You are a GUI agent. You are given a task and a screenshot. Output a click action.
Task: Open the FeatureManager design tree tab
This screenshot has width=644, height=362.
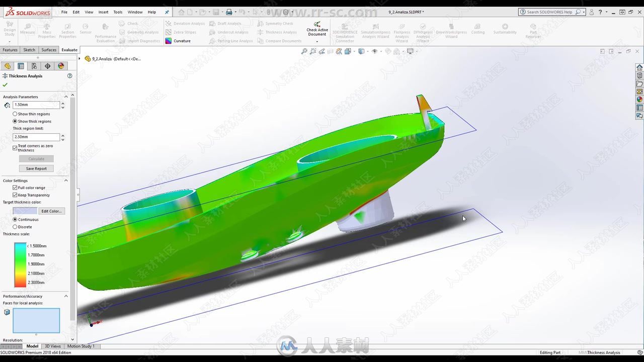coord(7,66)
